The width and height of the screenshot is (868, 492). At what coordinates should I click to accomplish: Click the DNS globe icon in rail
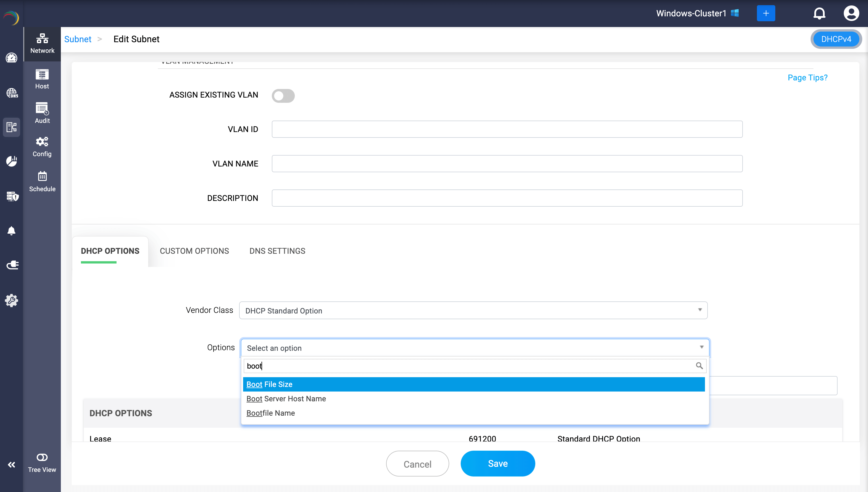point(12,93)
